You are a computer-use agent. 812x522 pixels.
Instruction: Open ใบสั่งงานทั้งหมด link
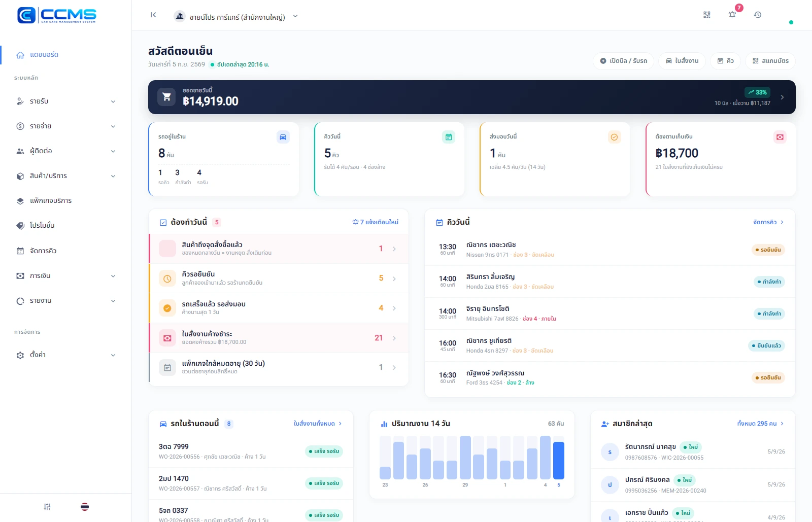(x=318, y=424)
